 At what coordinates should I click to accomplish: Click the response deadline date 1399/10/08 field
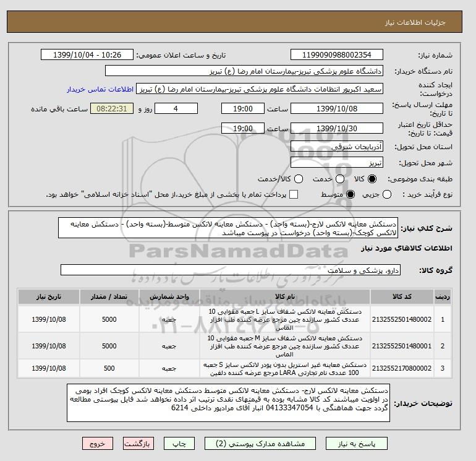[337, 108]
